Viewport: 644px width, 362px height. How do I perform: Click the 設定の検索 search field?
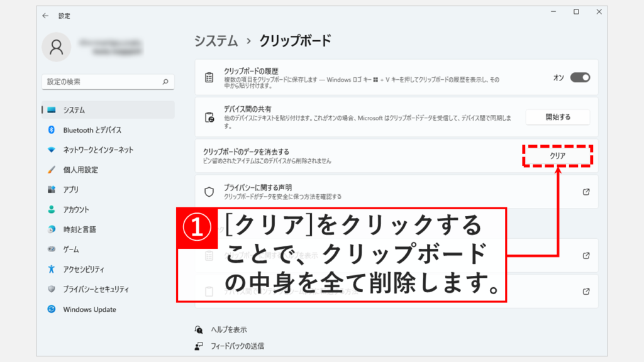coord(101,82)
